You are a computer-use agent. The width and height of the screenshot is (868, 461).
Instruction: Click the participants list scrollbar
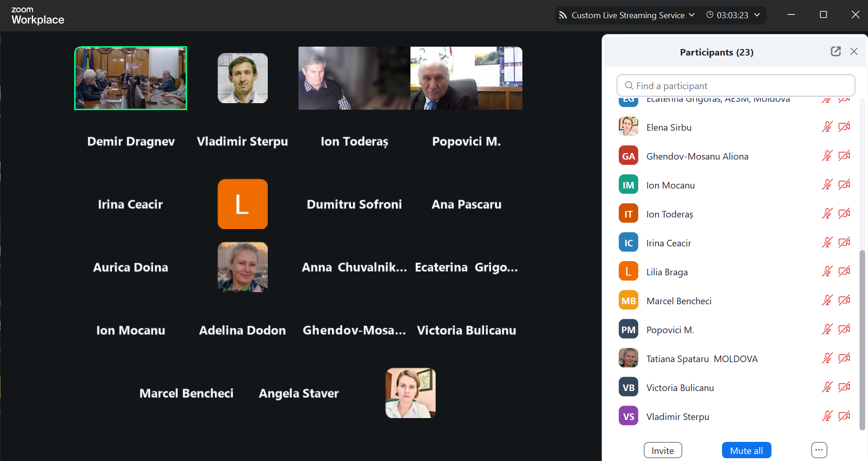coord(862,340)
